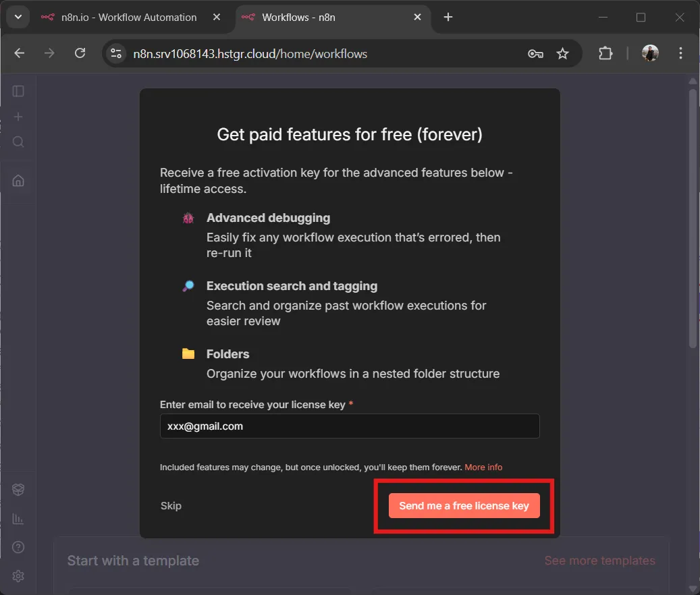
Task: Open browser extensions puzzle icon
Action: [605, 53]
